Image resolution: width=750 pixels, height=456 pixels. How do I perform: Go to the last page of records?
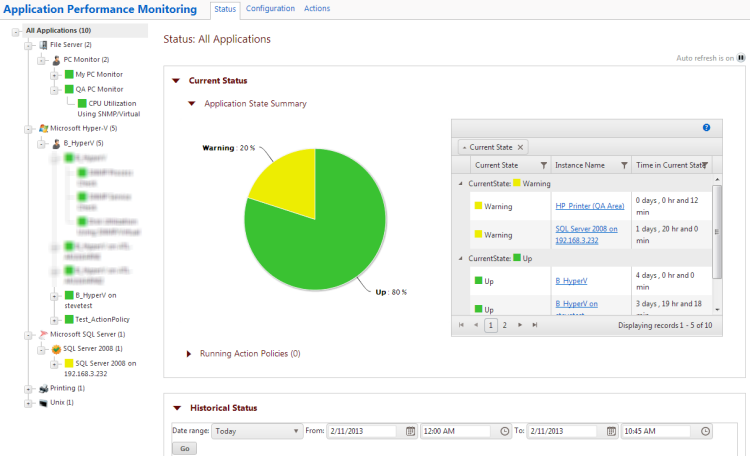(535, 325)
